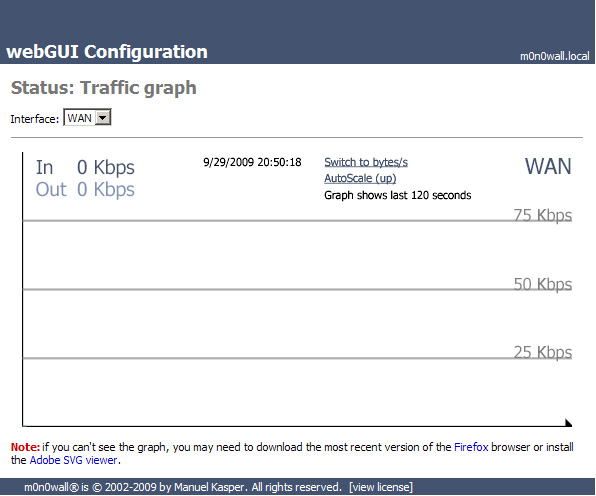This screenshot has height=496, width=596.
Task: Select the WAN interface combo box
Action: pyautogui.click(x=87, y=118)
